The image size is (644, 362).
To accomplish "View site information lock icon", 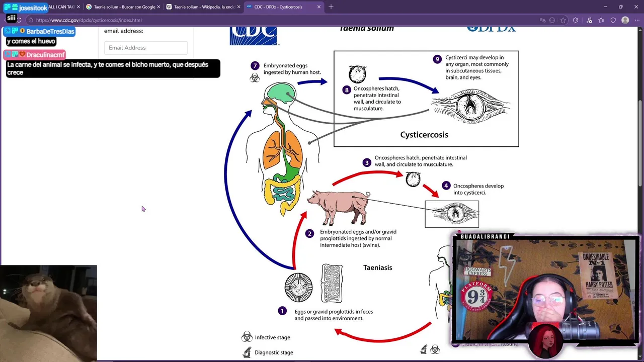I will [31, 20].
